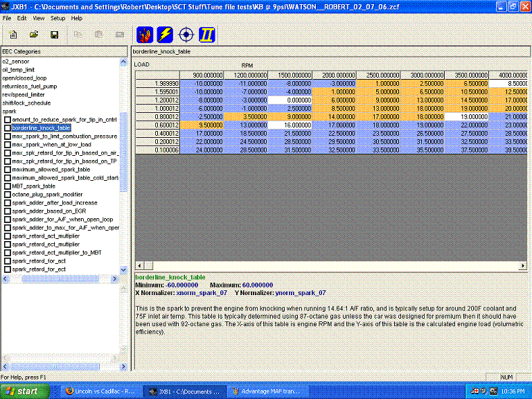
Task: Select the open/closed_loop category
Action: 24,78
